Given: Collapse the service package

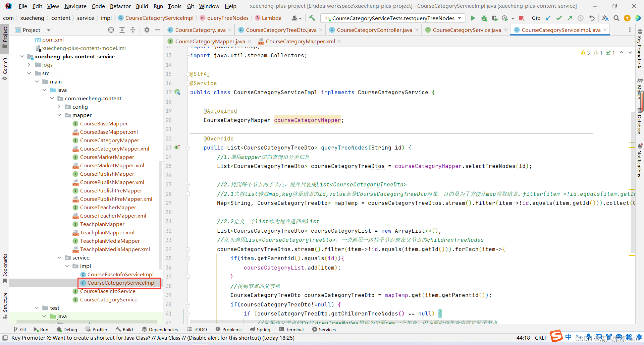Looking at the screenshot, I should click(x=59, y=257).
